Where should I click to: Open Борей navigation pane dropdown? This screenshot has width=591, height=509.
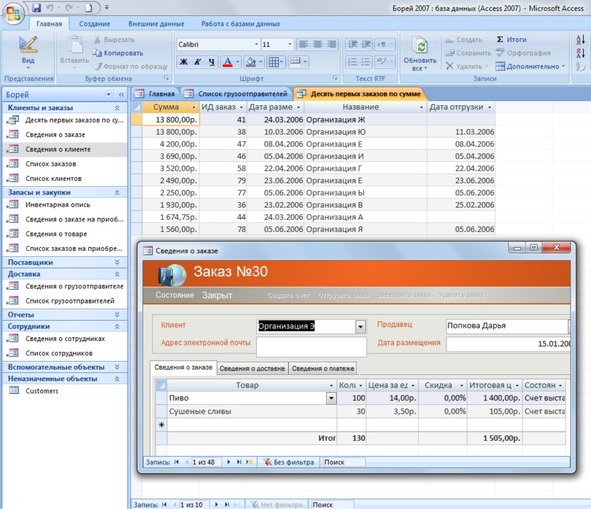point(109,94)
